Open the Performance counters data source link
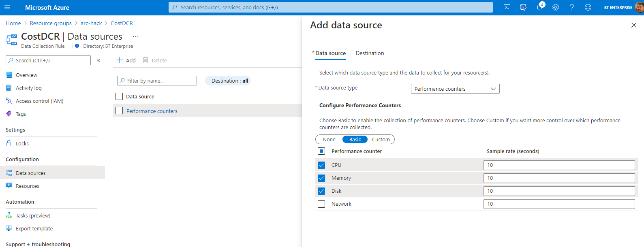This screenshot has height=247, width=644. (x=152, y=111)
